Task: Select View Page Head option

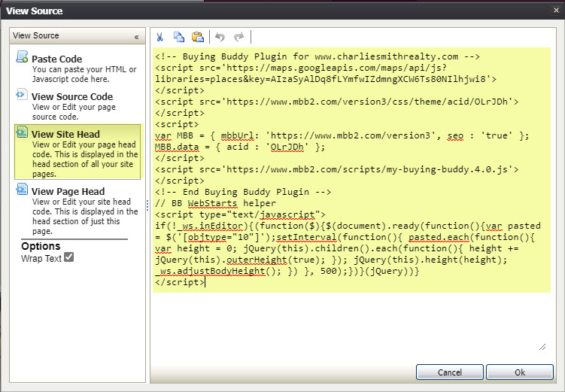Action: (x=77, y=210)
